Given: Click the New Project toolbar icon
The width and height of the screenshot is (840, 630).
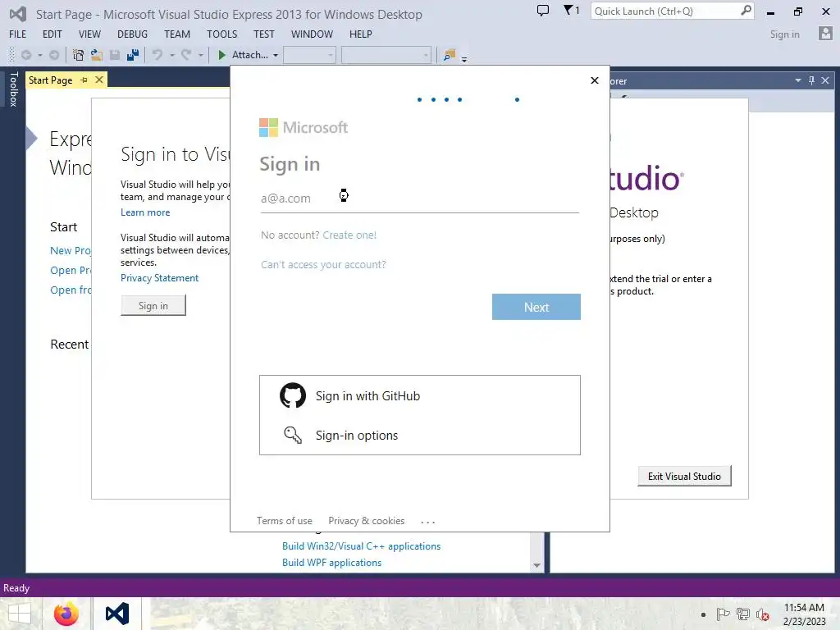Looking at the screenshot, I should click(78, 55).
